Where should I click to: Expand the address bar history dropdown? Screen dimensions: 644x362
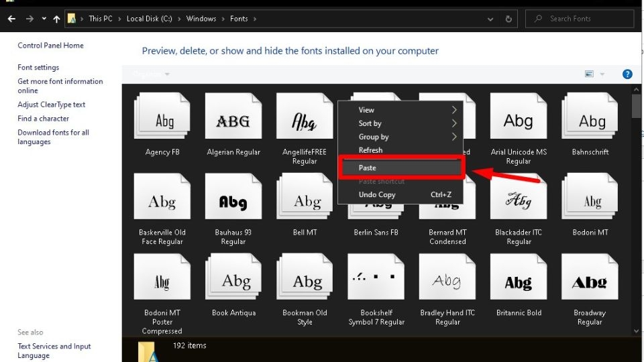(490, 19)
